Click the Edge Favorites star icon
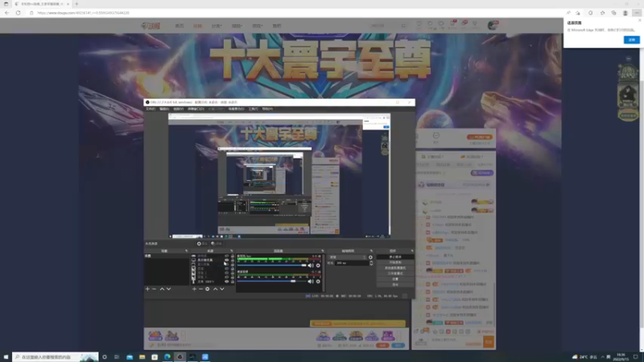 pos(602,13)
